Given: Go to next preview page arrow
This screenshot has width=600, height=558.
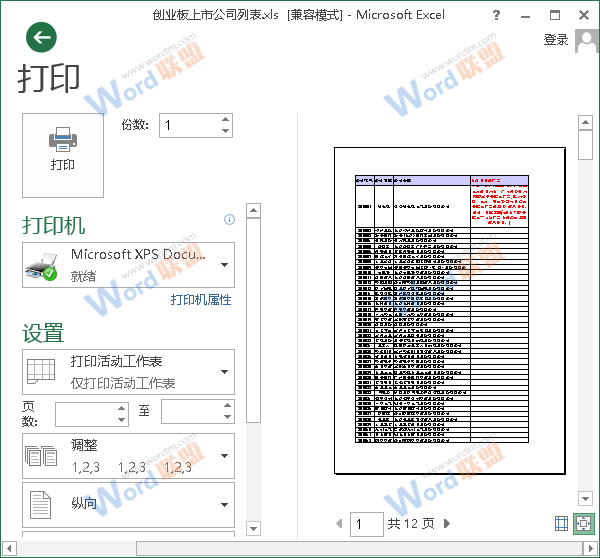Looking at the screenshot, I should tap(447, 523).
